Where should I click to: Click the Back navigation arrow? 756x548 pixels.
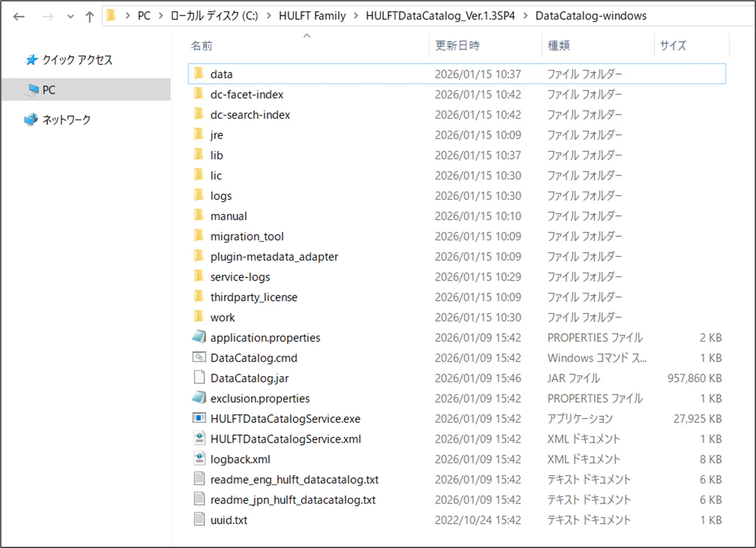click(19, 16)
